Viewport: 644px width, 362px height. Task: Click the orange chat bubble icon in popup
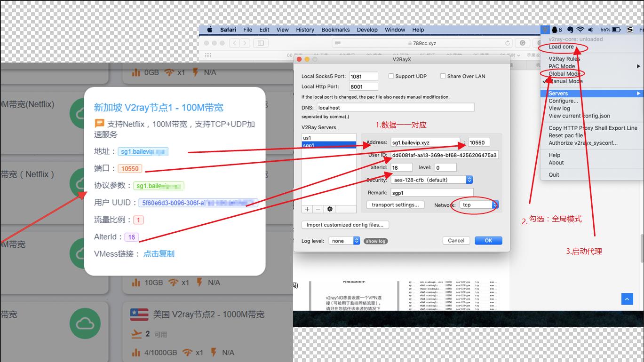click(x=99, y=124)
